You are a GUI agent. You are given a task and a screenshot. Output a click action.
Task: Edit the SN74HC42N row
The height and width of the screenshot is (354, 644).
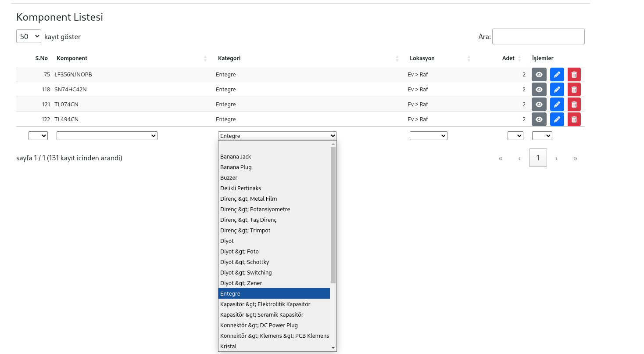(557, 90)
